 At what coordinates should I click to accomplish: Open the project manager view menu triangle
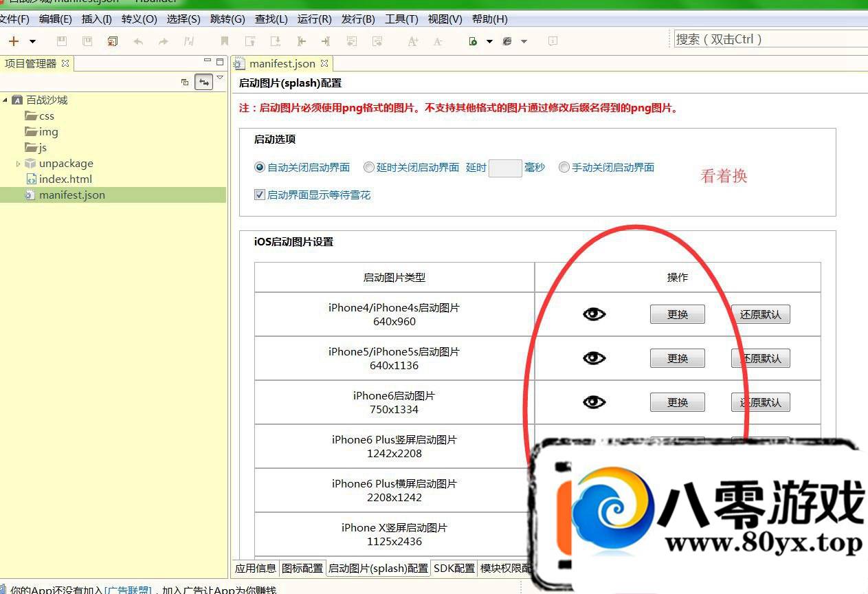(x=220, y=78)
